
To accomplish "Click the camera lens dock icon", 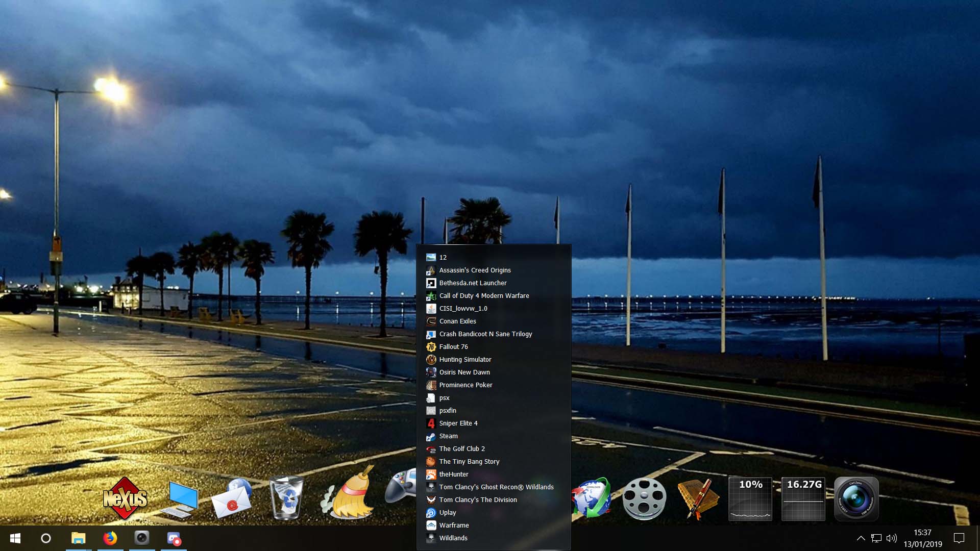I will click(856, 498).
